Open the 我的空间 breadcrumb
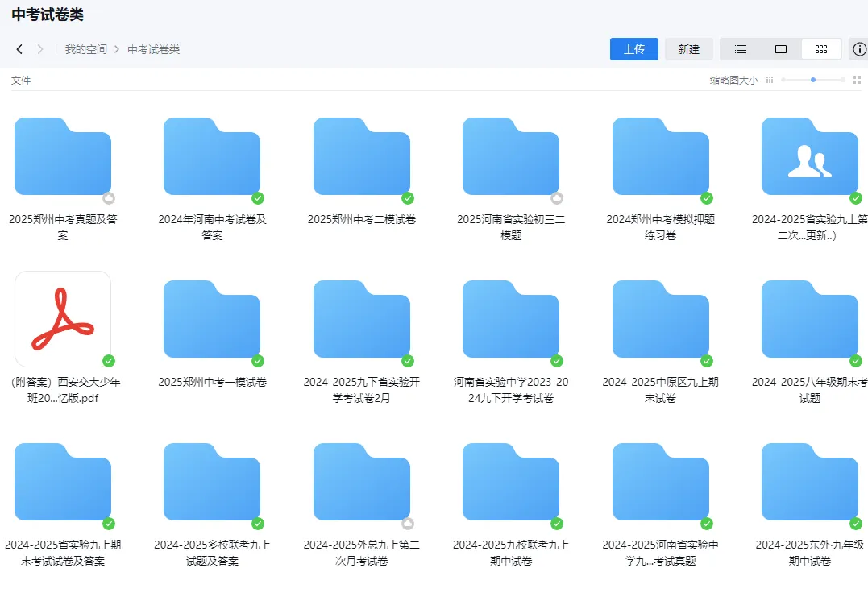 (86, 49)
